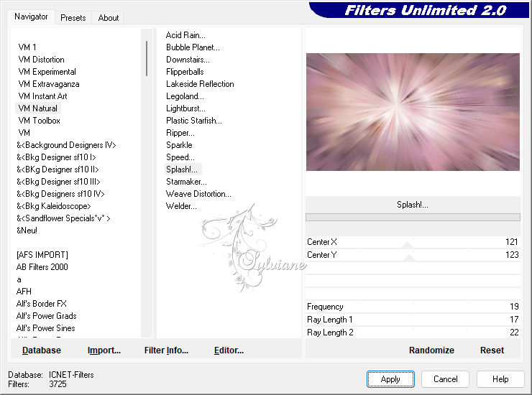Open the Editor... button
532x395 pixels.
pos(229,350)
